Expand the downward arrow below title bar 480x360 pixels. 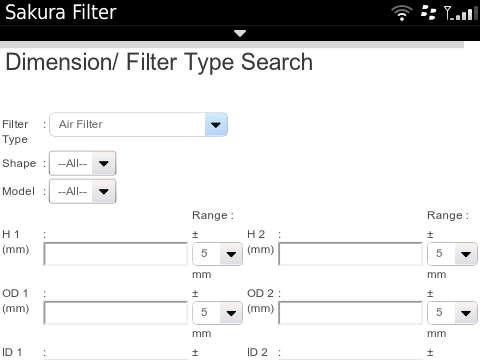[x=240, y=33]
